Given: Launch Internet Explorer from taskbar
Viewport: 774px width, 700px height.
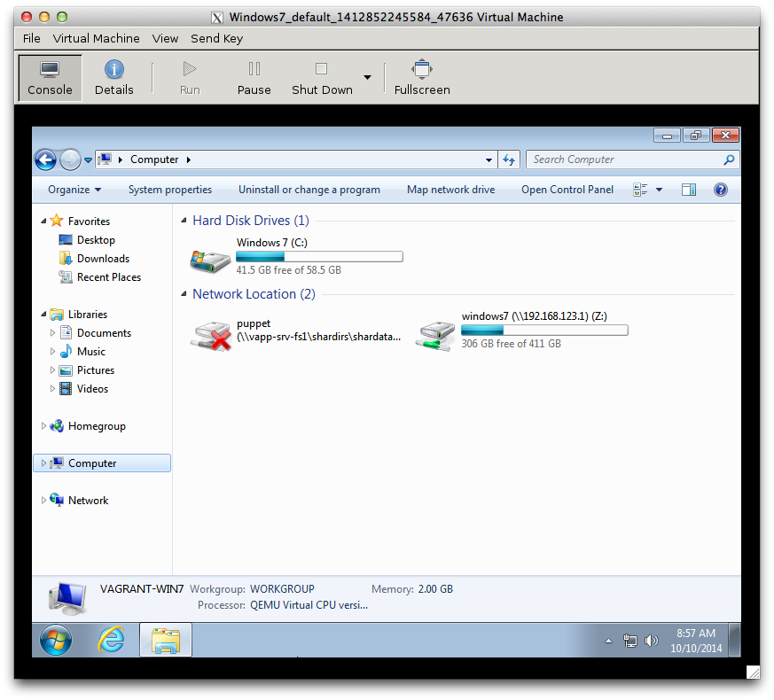Looking at the screenshot, I should (x=112, y=640).
